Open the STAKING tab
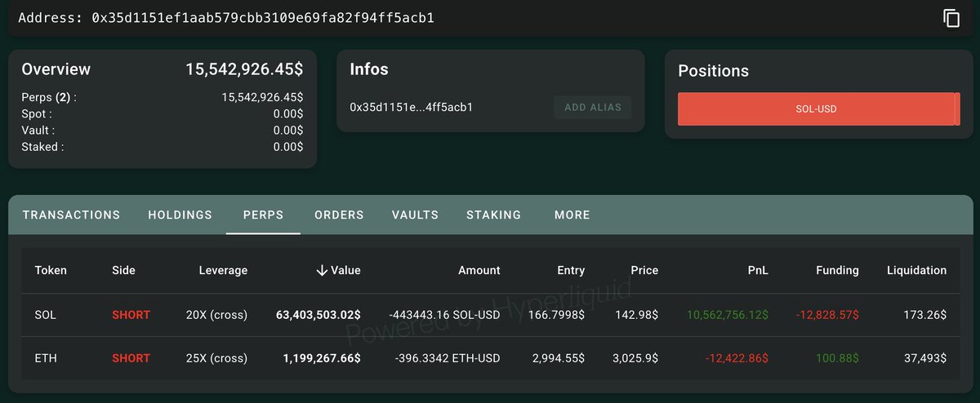Screen dimensions: 980x403 coord(493,215)
